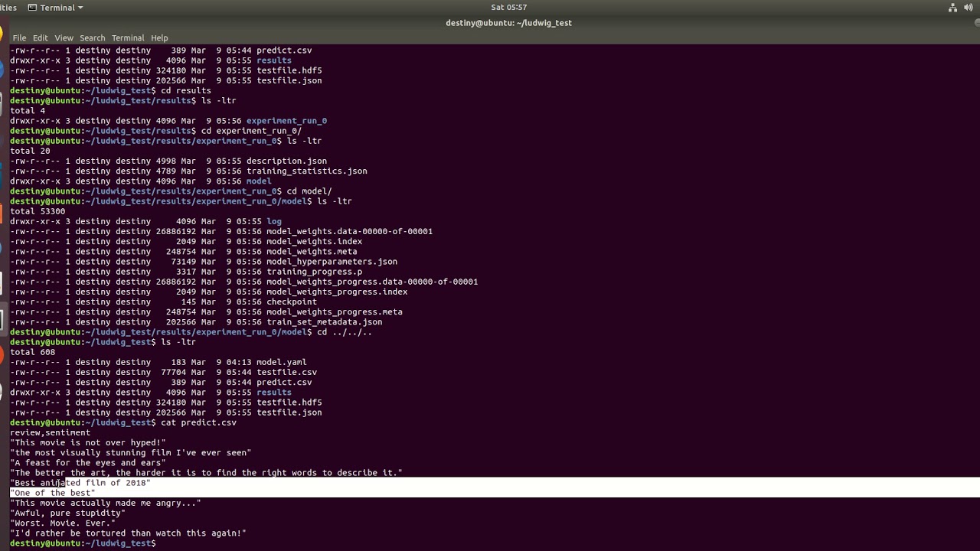
Task: Click the train_set_metadata.json file name
Action: tap(324, 322)
